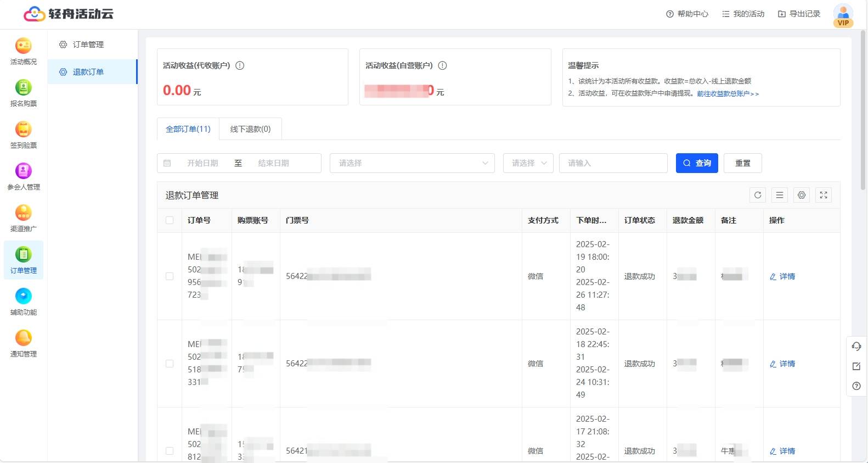
Task: Click the 查询 button
Action: coord(697,163)
